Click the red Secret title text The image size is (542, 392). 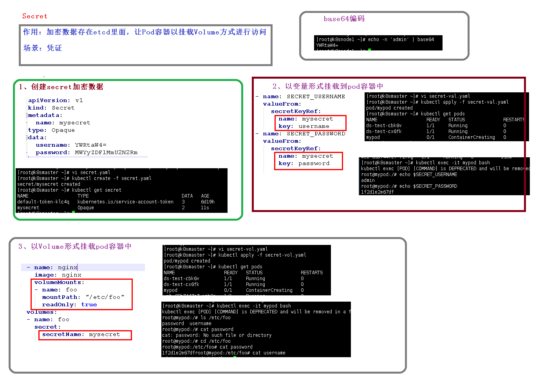34,16
